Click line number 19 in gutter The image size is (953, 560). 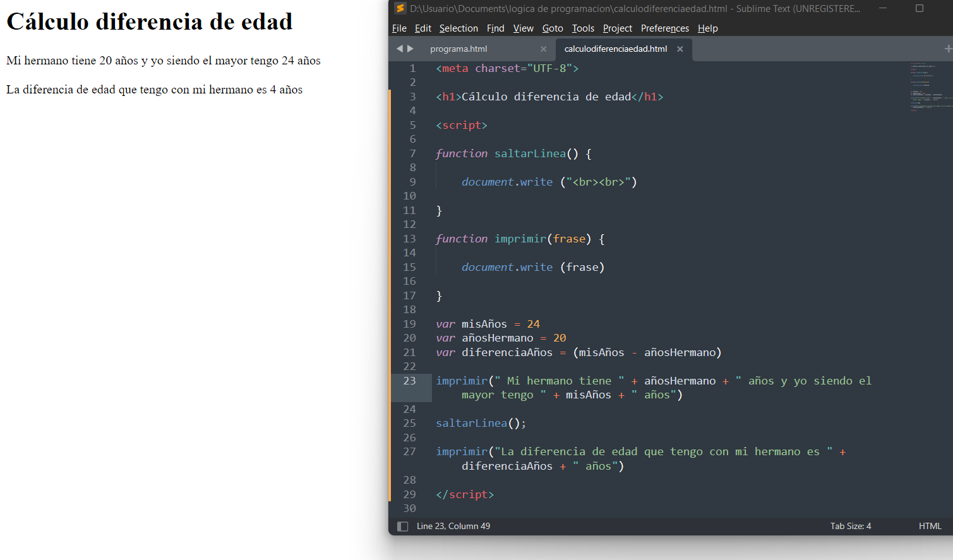[x=409, y=324]
